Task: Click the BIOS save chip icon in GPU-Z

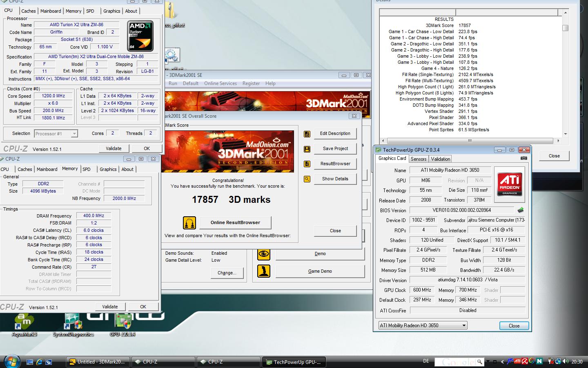Action: click(x=521, y=210)
